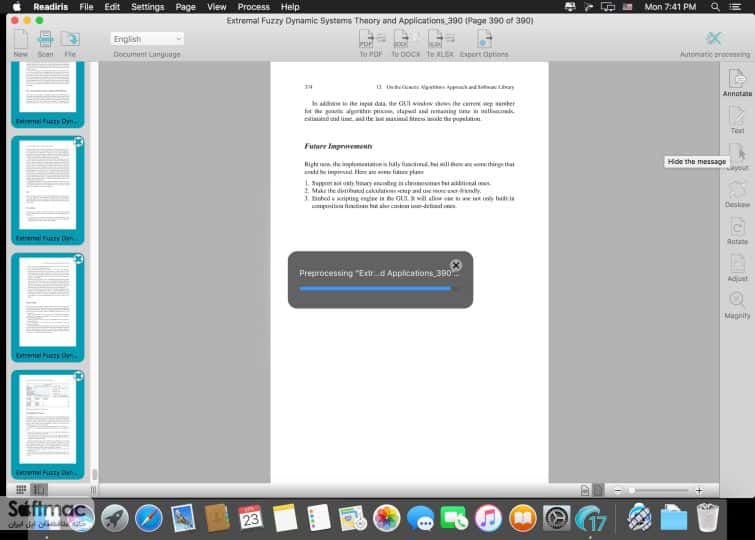Open the Process menu
This screenshot has width=755, height=540.
coord(253,7)
